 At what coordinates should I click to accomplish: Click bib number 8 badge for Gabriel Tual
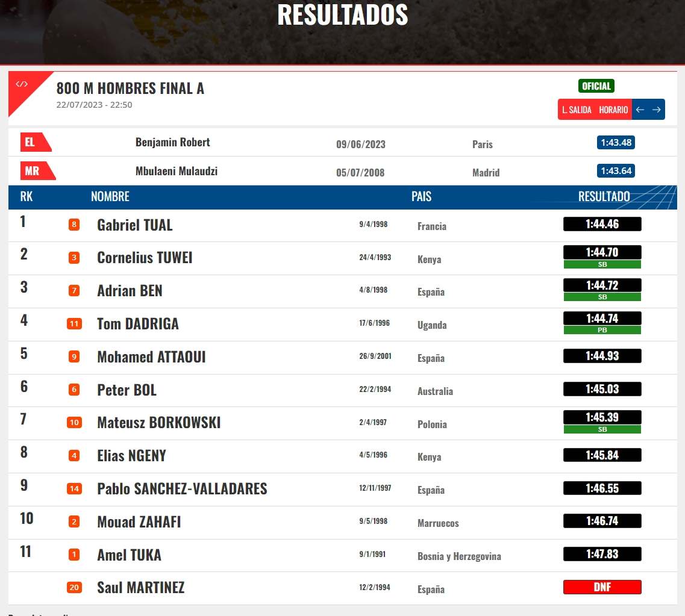point(74,225)
